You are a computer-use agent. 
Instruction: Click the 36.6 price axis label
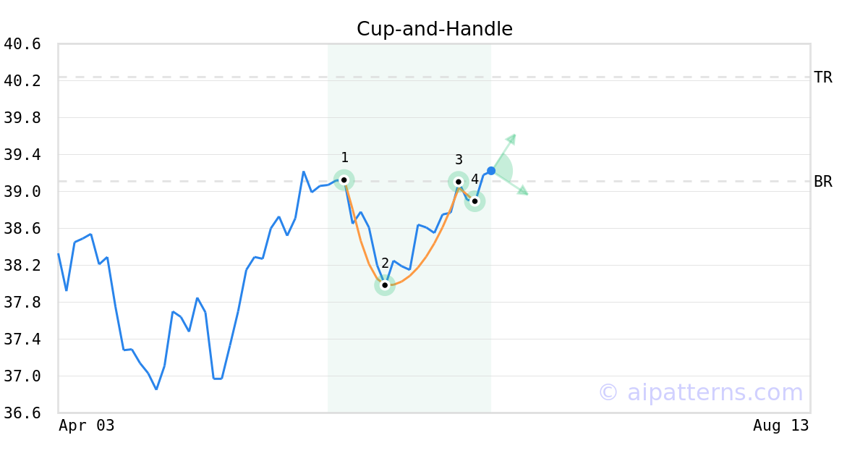[x=22, y=413]
